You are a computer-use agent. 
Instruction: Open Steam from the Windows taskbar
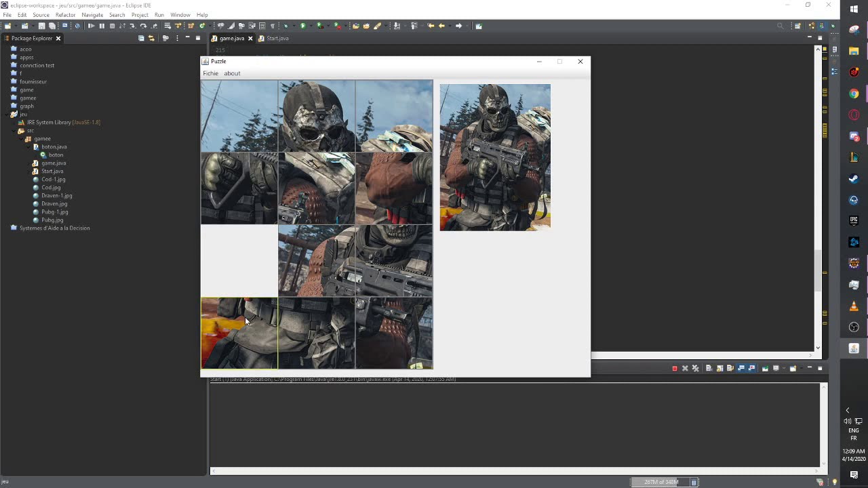point(854,179)
